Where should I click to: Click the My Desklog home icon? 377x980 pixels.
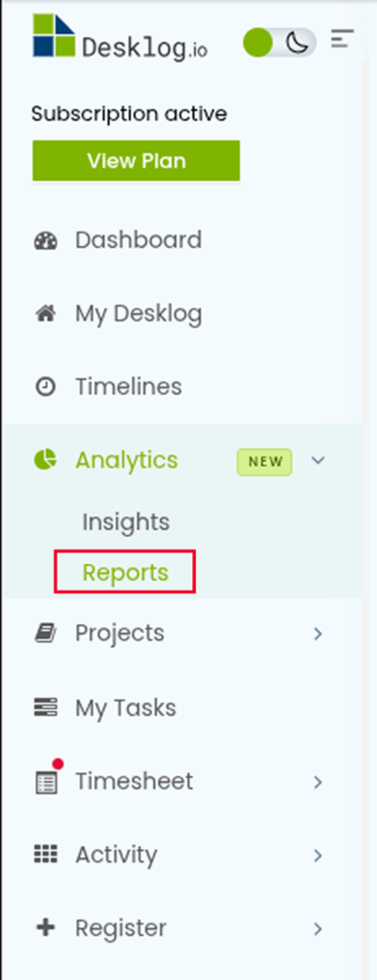click(45, 314)
